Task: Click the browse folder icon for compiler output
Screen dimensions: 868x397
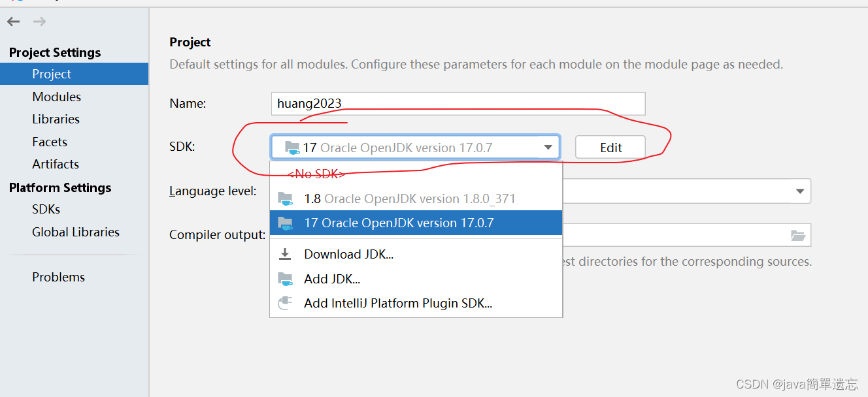Action: (798, 236)
